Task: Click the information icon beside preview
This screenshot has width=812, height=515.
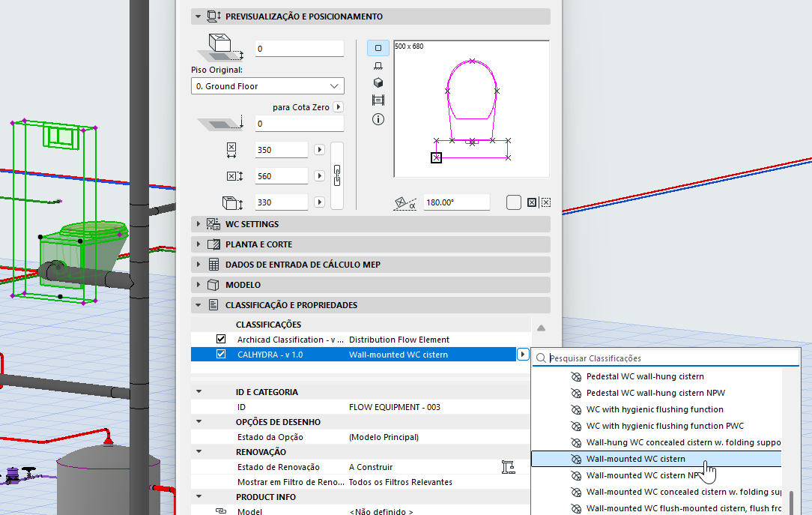Action: 378,120
